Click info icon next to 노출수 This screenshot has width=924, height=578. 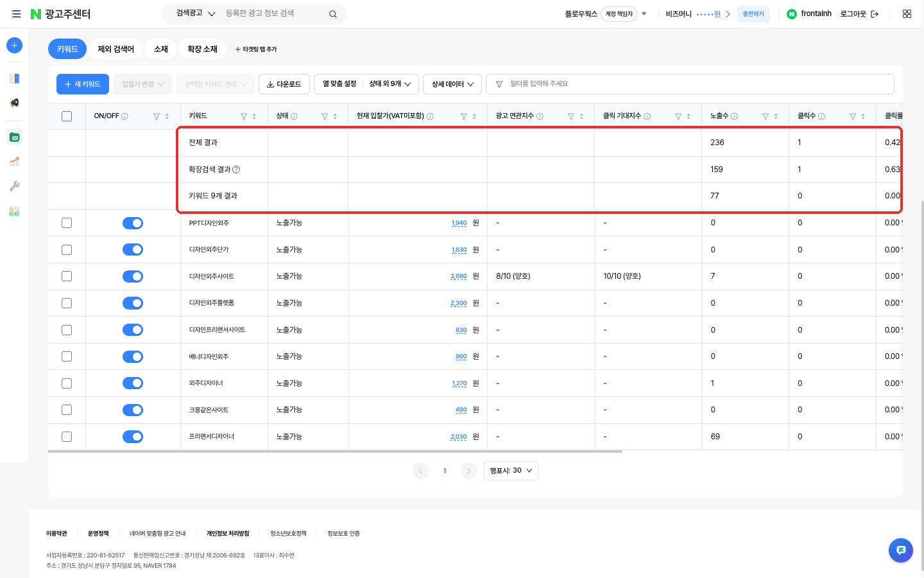coord(734,116)
